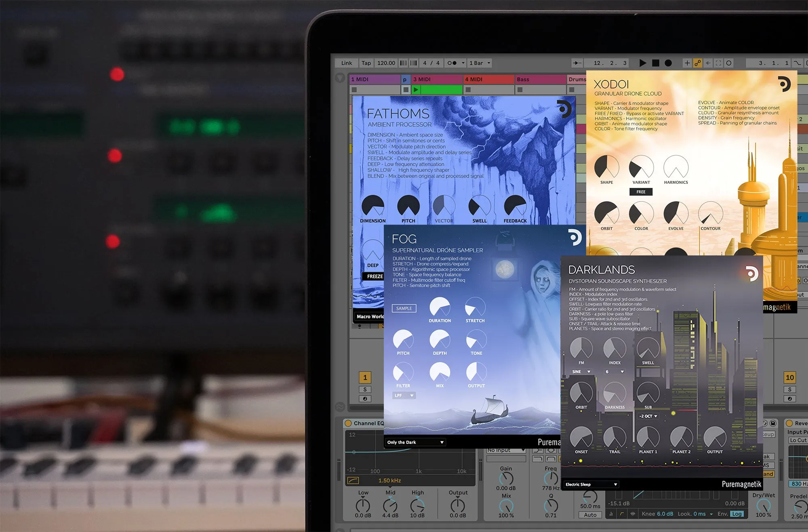Start playback with the transport Play button
Viewport: 808px width, 532px height.
click(643, 63)
